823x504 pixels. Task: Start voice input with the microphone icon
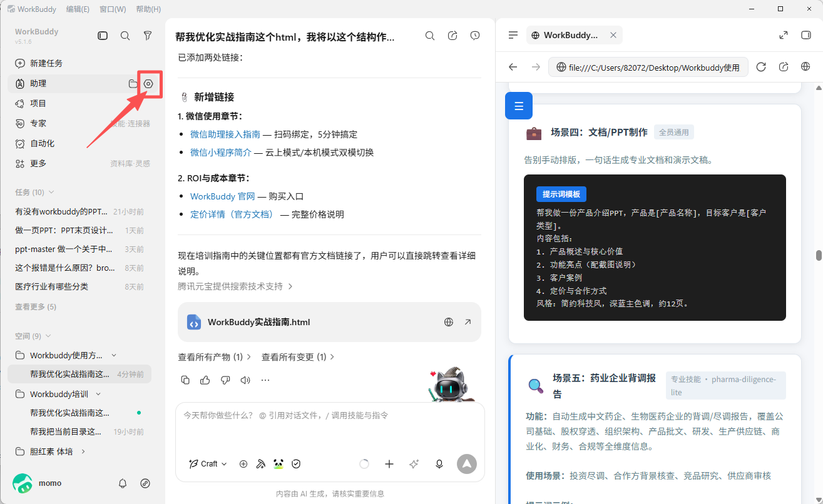pyautogui.click(x=439, y=464)
